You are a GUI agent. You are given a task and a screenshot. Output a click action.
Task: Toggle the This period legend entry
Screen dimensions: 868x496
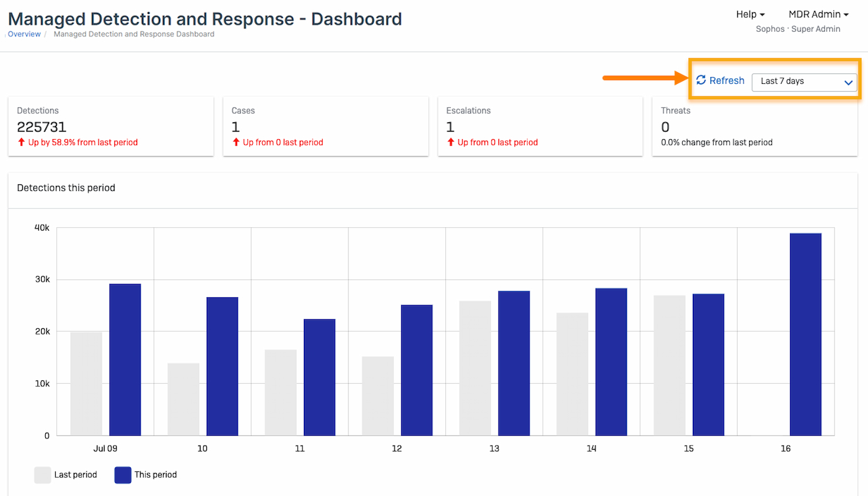145,475
